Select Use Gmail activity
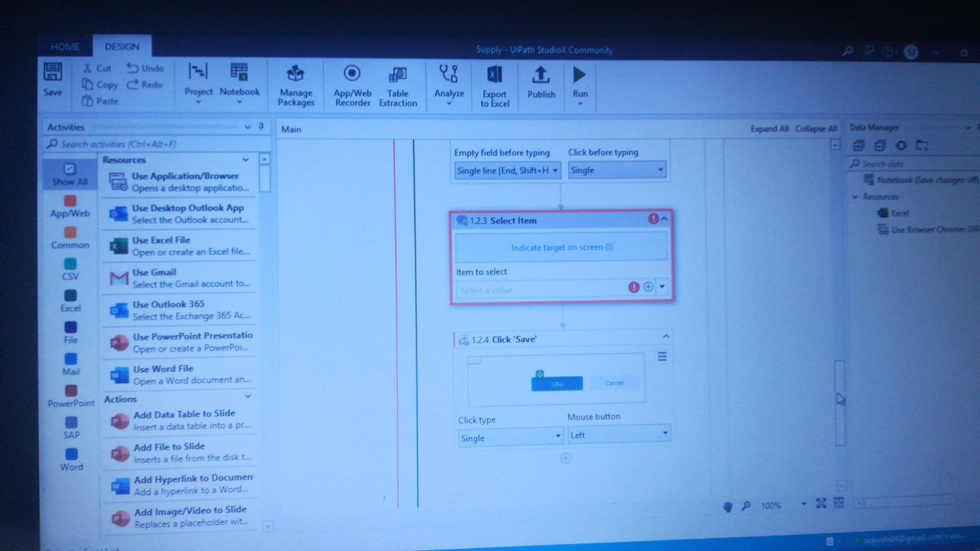The width and height of the screenshot is (980, 551). [179, 278]
